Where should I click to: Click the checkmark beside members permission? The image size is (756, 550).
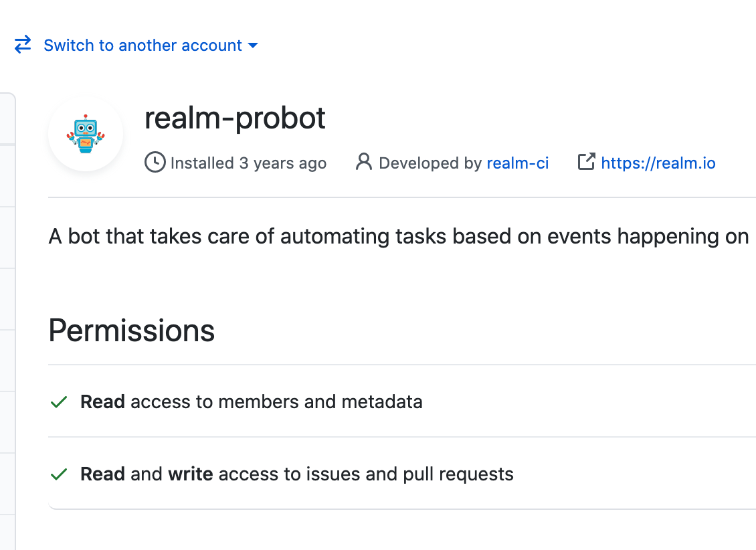(x=58, y=401)
